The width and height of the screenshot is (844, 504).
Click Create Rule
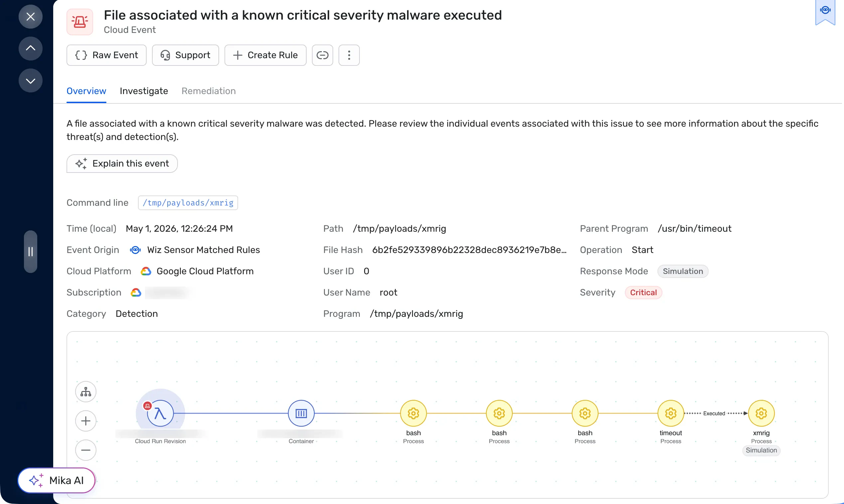tap(265, 55)
